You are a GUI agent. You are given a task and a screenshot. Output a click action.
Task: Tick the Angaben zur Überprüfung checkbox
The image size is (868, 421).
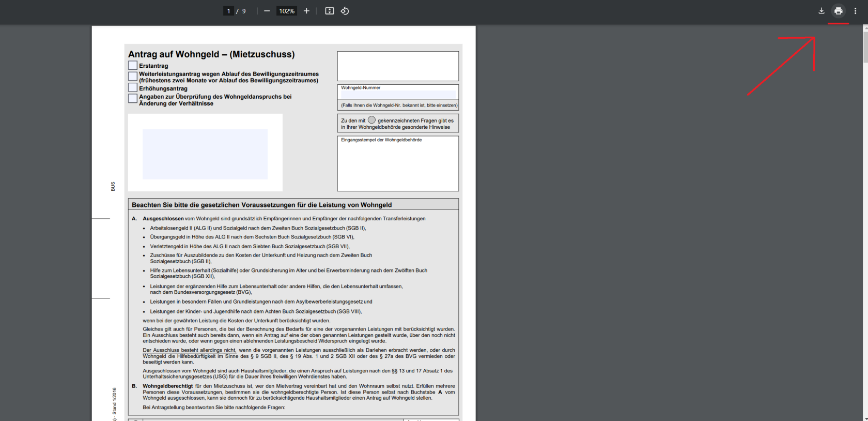pyautogui.click(x=133, y=98)
